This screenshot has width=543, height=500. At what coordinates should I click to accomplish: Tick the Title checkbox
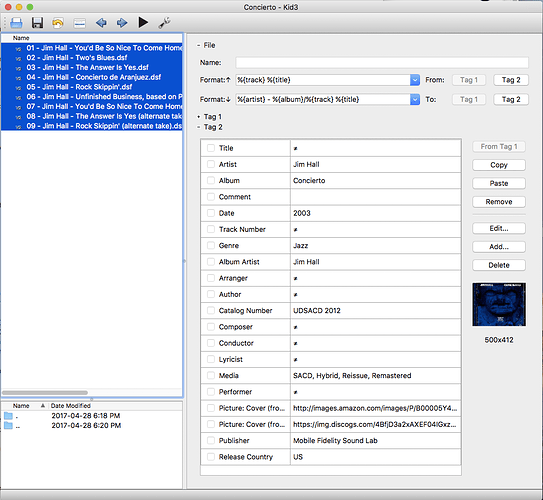click(x=211, y=148)
